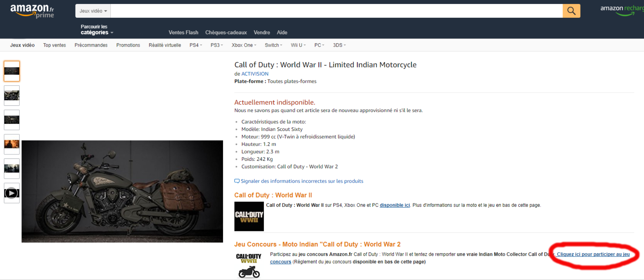Click the 'Hauteur: 1.2 m' bullet
The image size is (644, 280).
(x=259, y=144)
